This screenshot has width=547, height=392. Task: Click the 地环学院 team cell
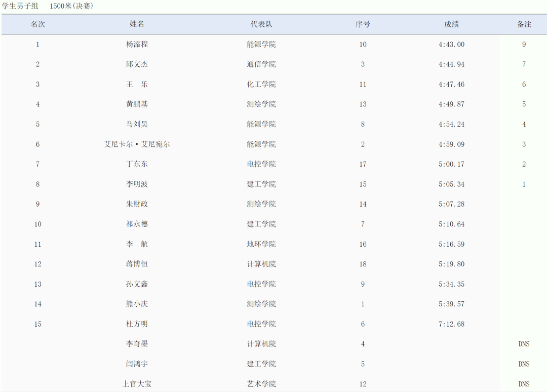261,244
